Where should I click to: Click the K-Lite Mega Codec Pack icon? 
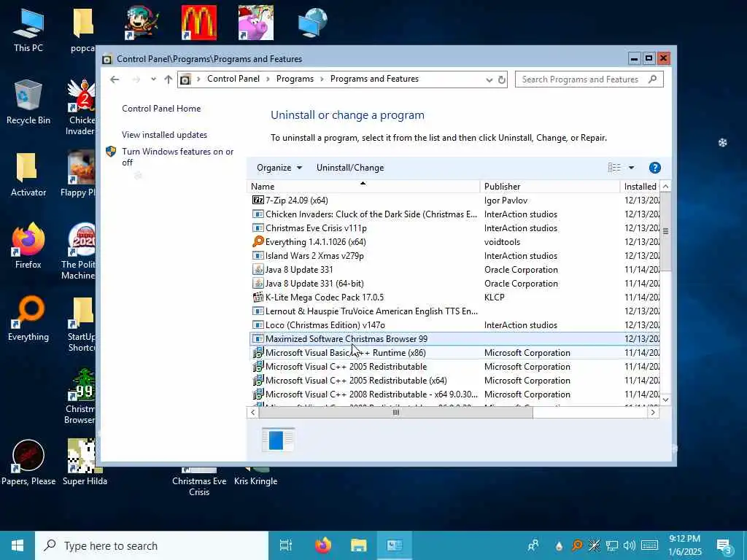tap(258, 297)
